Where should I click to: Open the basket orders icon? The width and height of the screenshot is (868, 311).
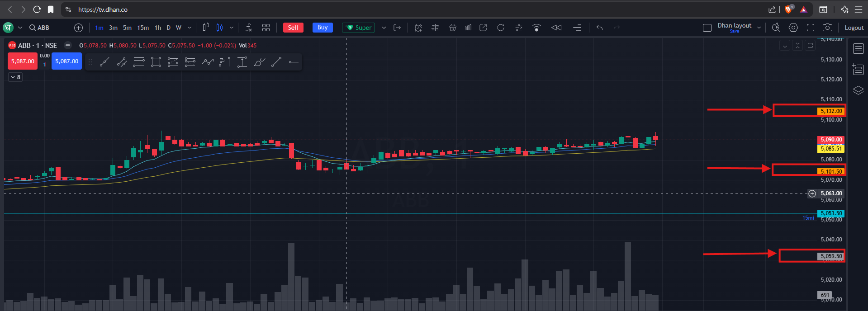pos(452,28)
